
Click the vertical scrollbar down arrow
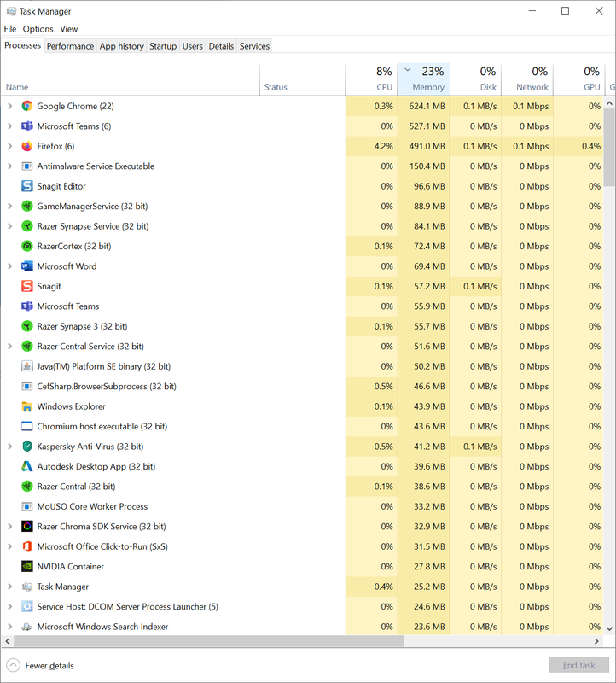(609, 628)
